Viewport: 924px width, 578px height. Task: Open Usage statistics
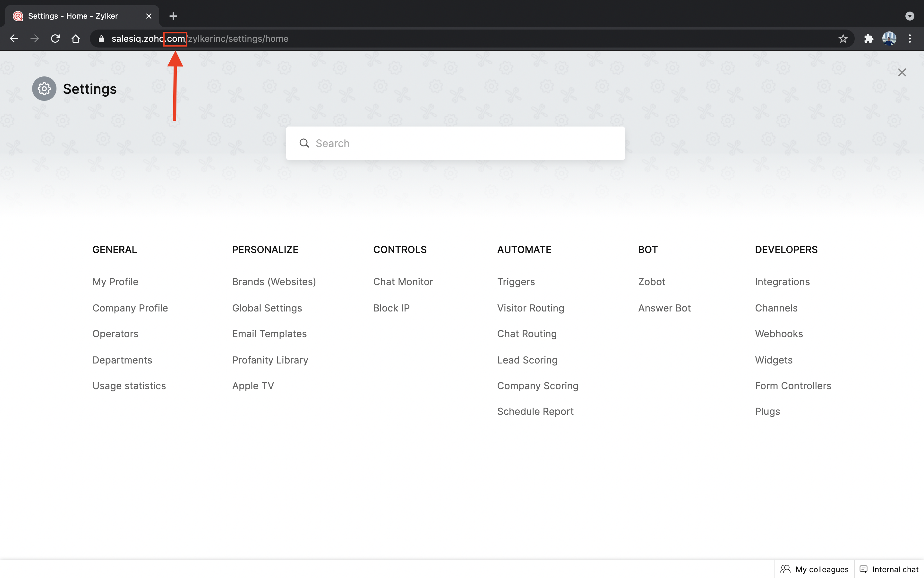pyautogui.click(x=129, y=386)
